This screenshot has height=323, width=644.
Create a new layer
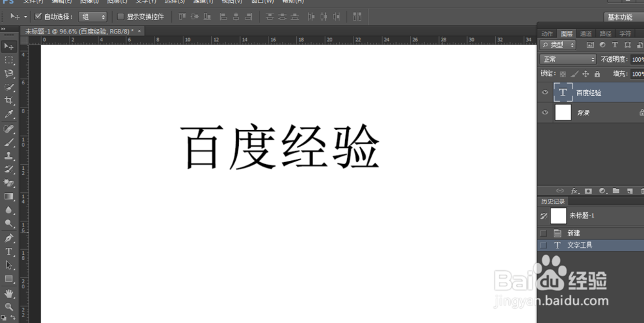pyautogui.click(x=630, y=191)
